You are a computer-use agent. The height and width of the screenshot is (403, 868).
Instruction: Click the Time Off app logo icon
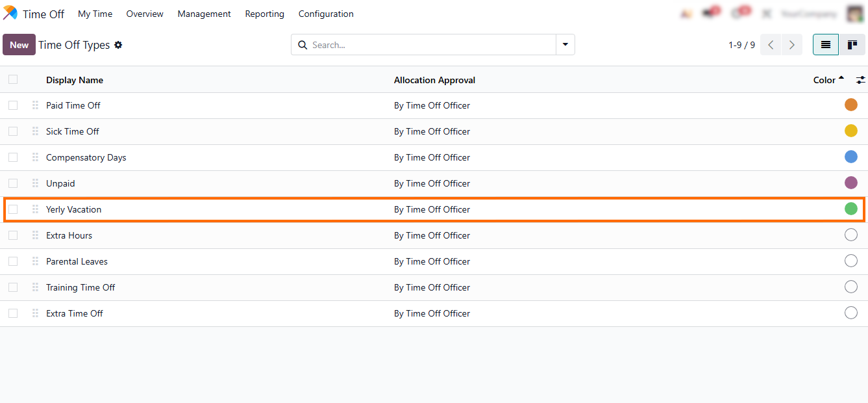(10, 13)
